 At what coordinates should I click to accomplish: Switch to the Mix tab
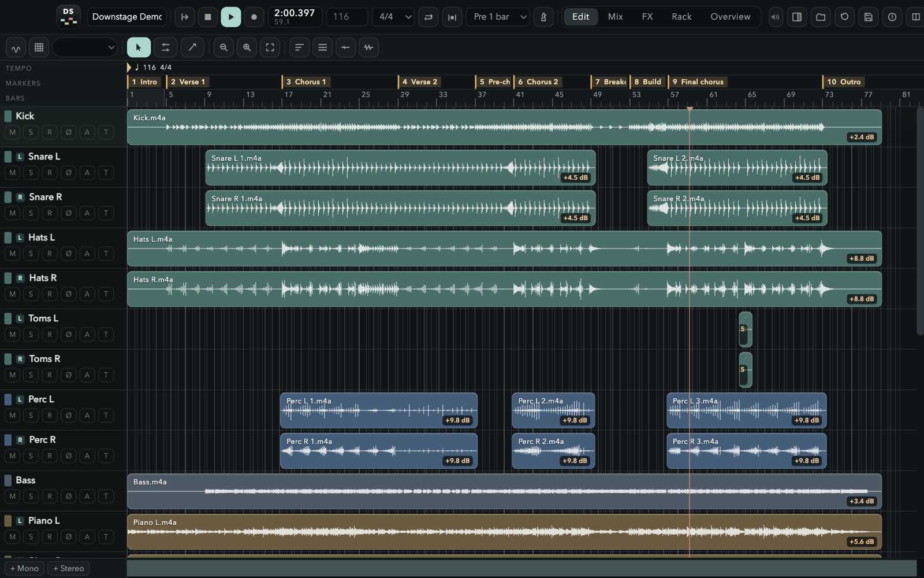click(615, 17)
